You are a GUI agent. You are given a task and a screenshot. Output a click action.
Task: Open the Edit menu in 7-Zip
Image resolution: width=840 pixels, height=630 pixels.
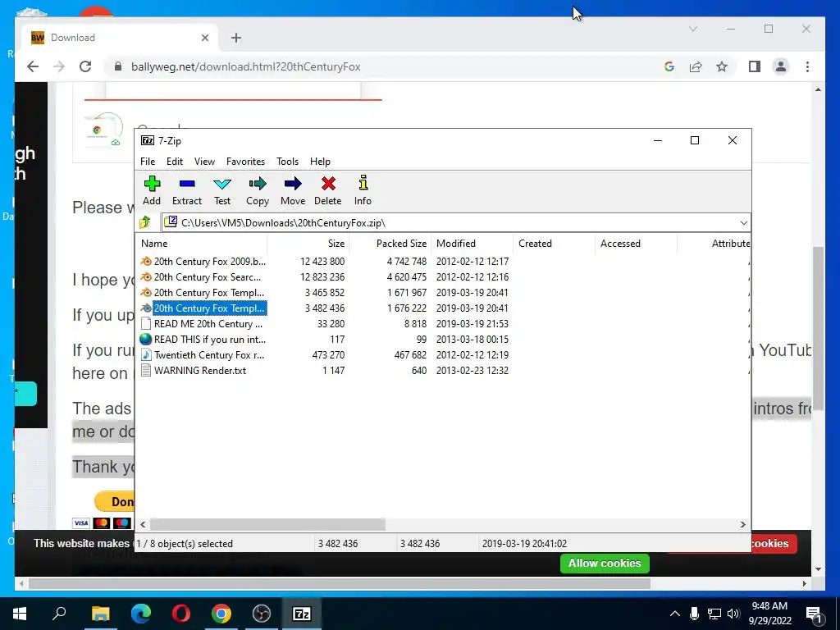tap(175, 162)
